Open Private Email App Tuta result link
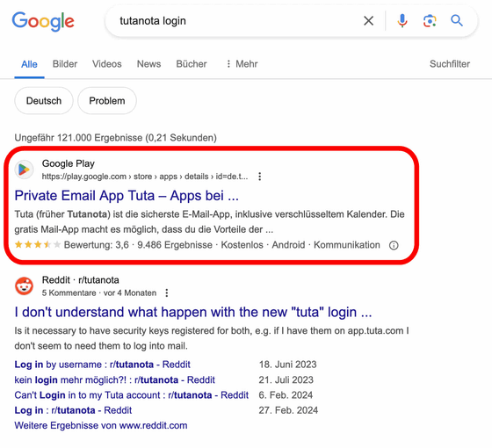Screen dimensions: 492x448 (127, 196)
